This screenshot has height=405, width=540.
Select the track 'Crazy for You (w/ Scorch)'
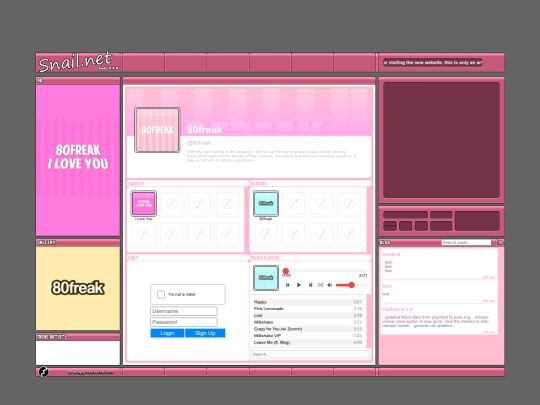[308, 329]
